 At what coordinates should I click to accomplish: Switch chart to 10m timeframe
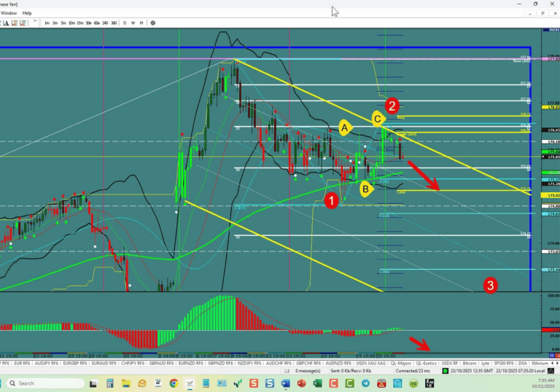[x=71, y=23]
